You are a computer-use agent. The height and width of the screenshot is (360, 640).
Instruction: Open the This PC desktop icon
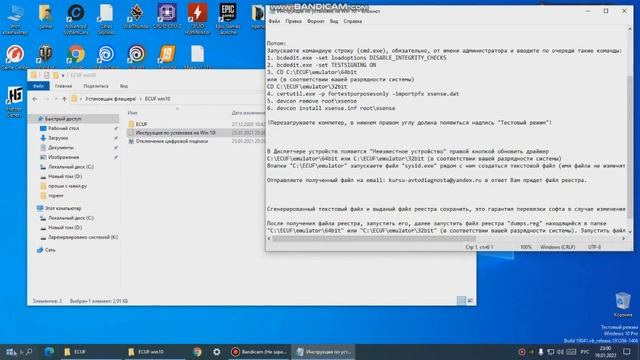click(15, 19)
